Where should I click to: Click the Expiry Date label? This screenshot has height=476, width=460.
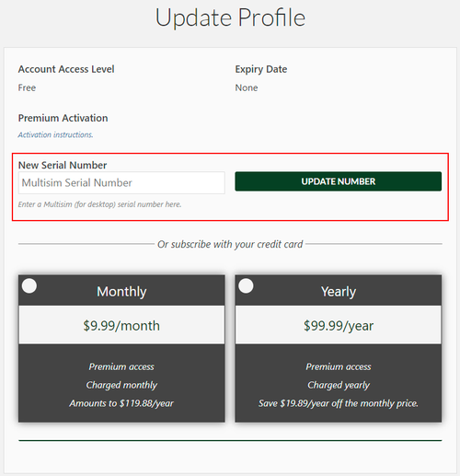tap(261, 69)
